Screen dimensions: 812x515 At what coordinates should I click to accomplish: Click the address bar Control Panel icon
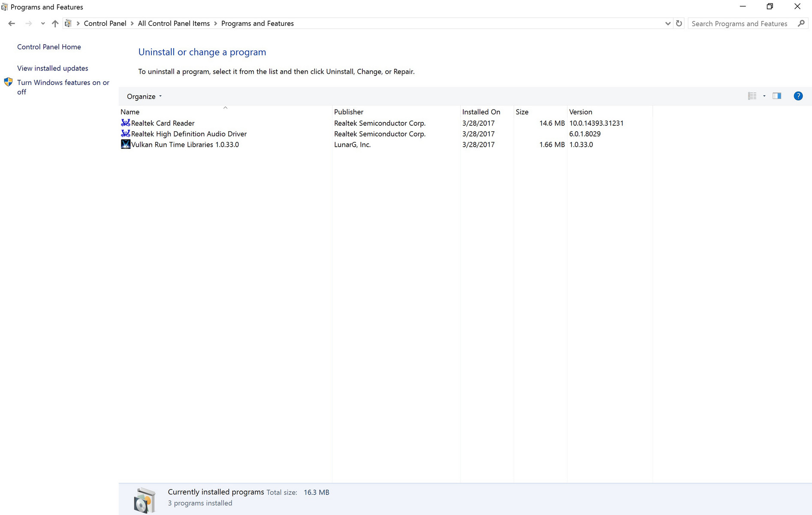68,24
